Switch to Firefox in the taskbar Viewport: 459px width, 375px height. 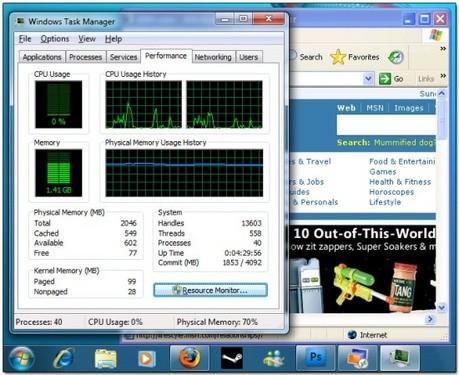190,358
